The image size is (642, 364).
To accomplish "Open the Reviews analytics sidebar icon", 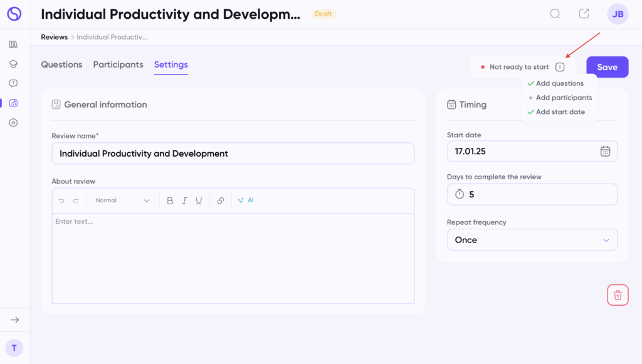I will [13, 103].
